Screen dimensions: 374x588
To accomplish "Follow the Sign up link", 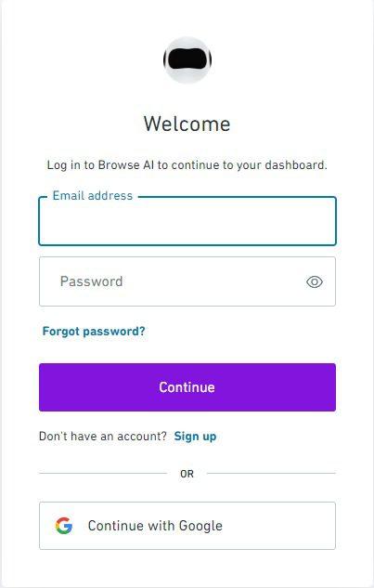I will click(x=195, y=437).
